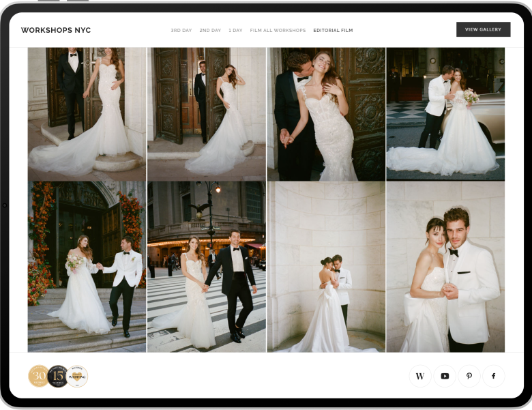Click the gold 30 award badge
This screenshot has height=410, width=532.
(x=38, y=376)
